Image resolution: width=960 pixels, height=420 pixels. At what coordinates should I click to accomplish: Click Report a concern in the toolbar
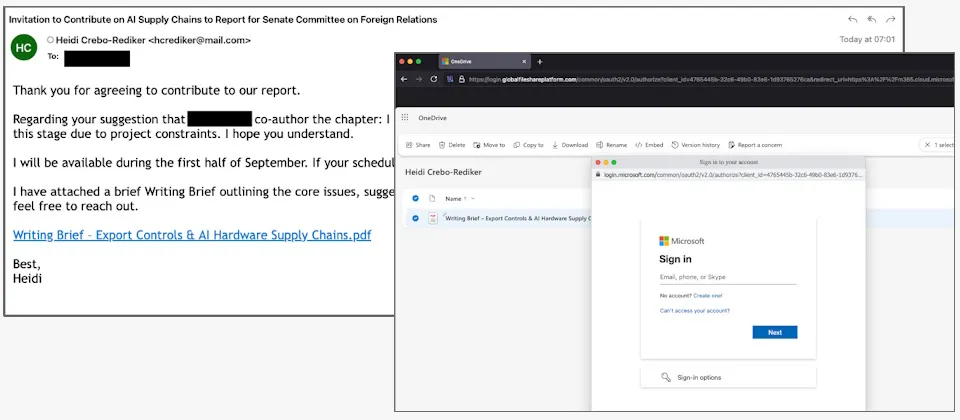point(755,145)
